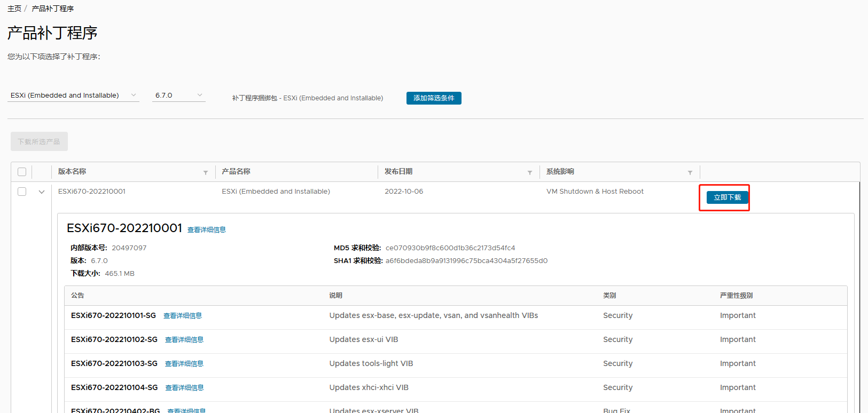Open 查看详细信息 for ESXi670-202210103-SG
The height and width of the screenshot is (413, 868).
184,364
